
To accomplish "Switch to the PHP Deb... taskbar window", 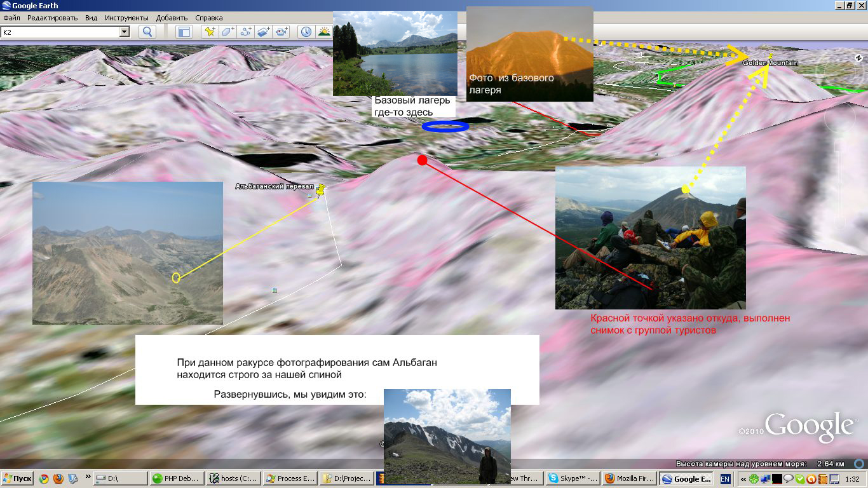I will (x=177, y=479).
